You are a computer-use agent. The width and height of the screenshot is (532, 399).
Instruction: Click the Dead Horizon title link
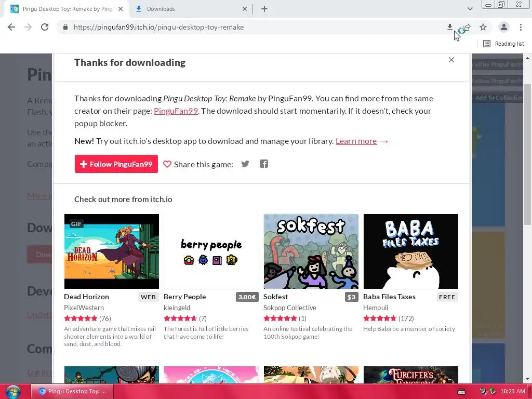coord(87,297)
